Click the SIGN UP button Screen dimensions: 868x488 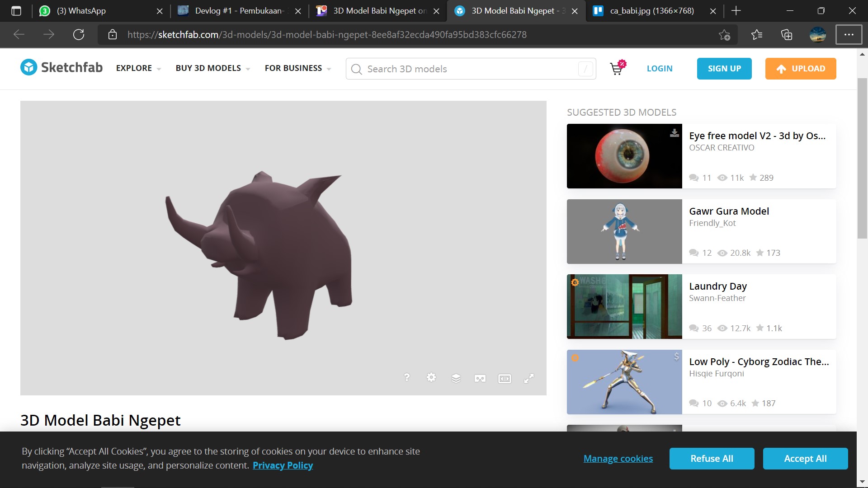coord(724,69)
